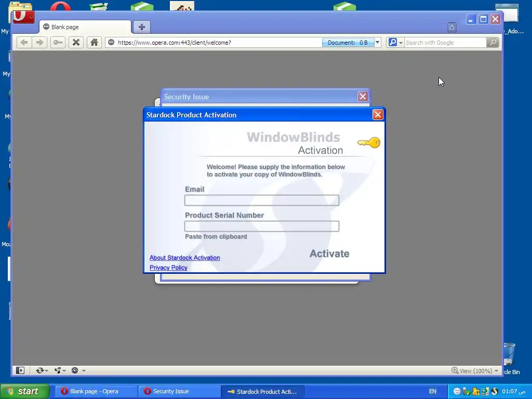Click the golden key icon in the activation dialog
This screenshot has width=532, height=399.
[x=369, y=142]
